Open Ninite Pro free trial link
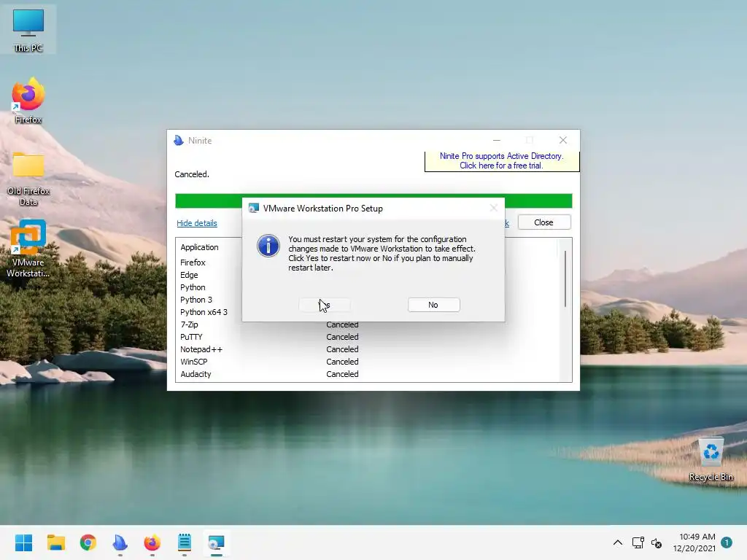Screen dimensions: 747x560 click(502, 161)
